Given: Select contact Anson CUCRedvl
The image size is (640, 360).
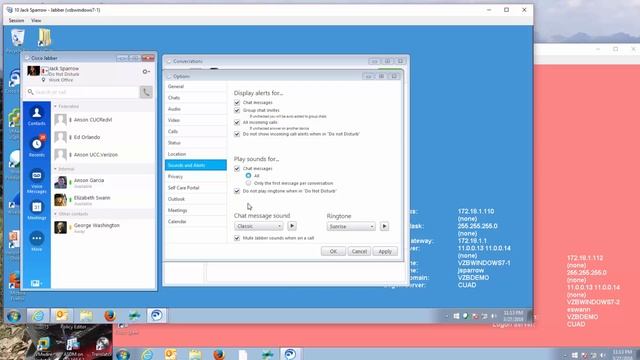Looking at the screenshot, I should tap(104, 120).
